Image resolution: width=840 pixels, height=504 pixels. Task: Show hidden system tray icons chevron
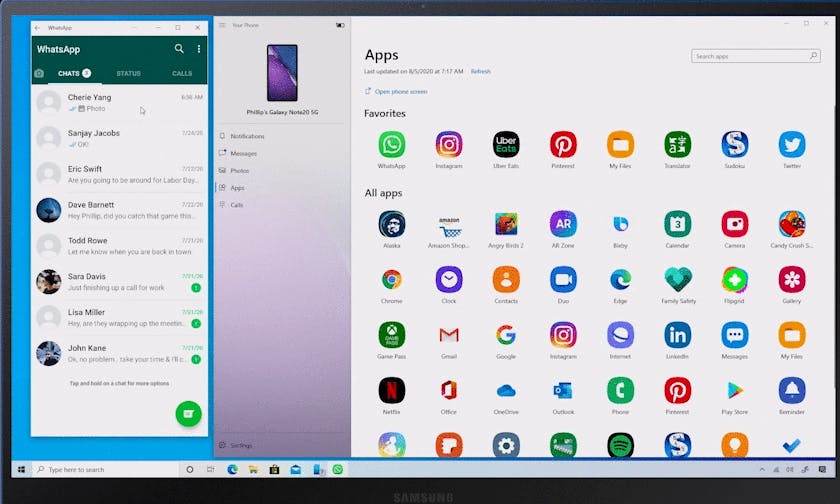pos(762,469)
